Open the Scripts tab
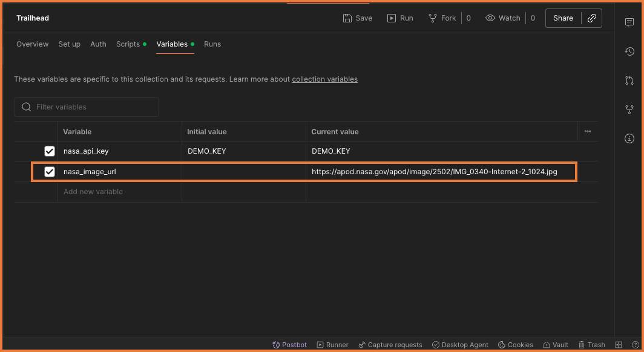The width and height of the screenshot is (644, 352). coord(131,44)
